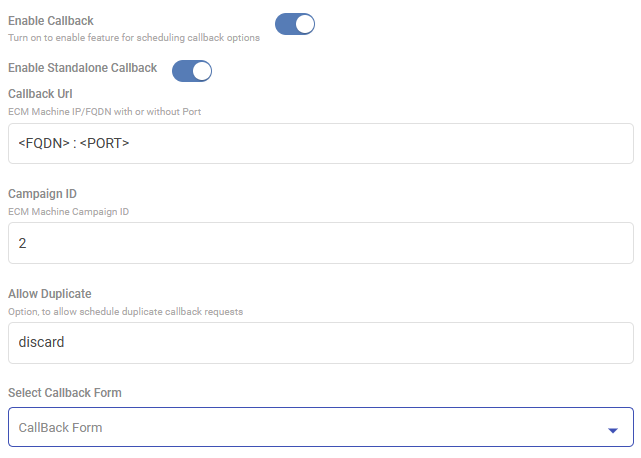The height and width of the screenshot is (458, 641).
Task: Click the Allow Duplicate label
Action: (x=50, y=293)
